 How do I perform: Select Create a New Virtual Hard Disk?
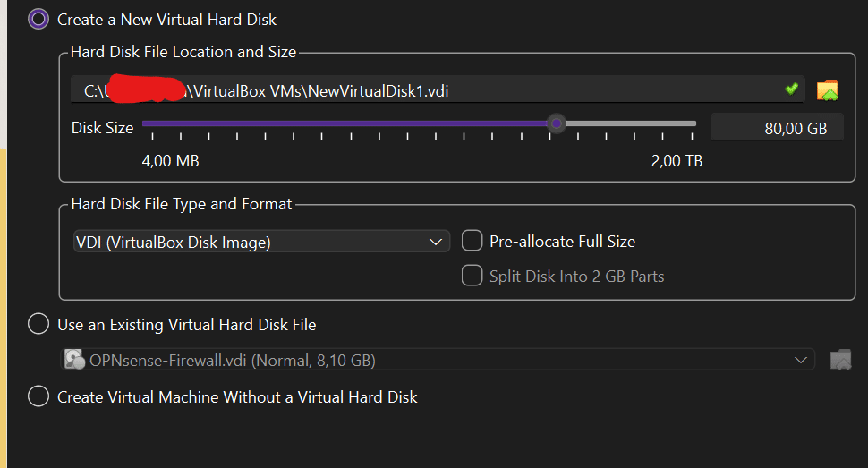coord(38,19)
